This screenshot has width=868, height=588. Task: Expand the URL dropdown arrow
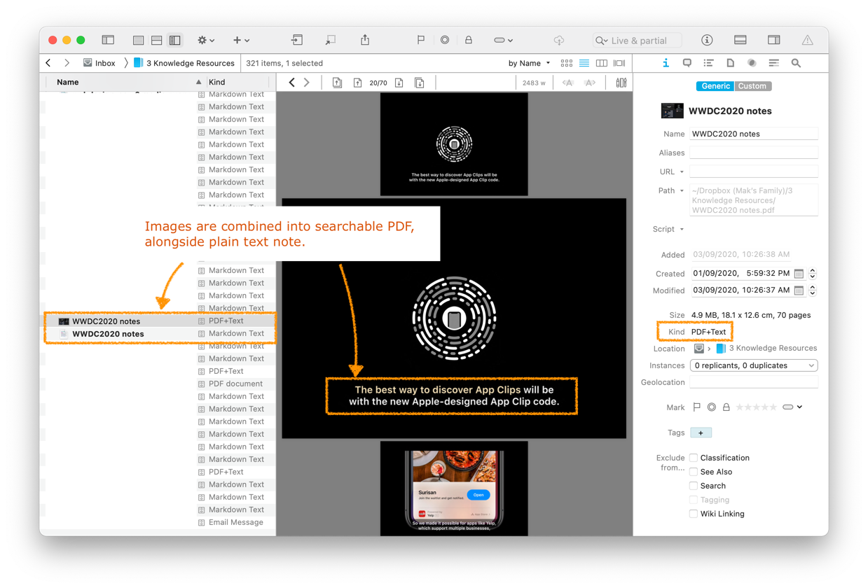coord(682,171)
